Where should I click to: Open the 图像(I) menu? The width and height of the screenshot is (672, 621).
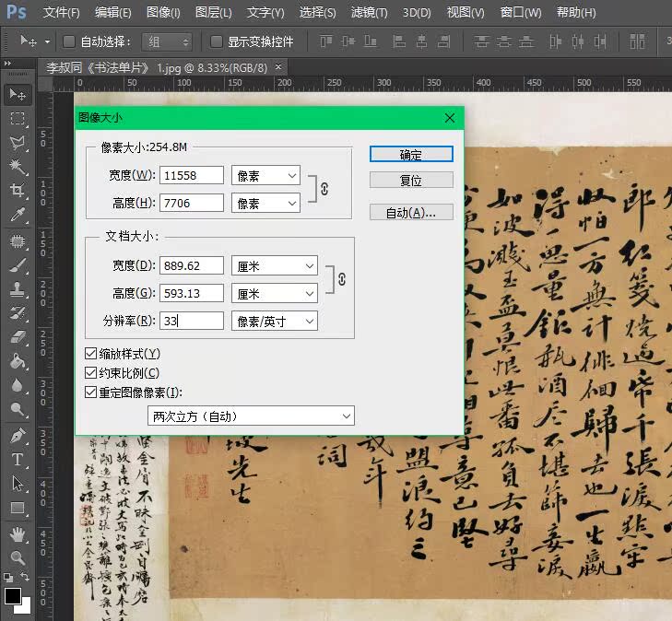pyautogui.click(x=163, y=12)
